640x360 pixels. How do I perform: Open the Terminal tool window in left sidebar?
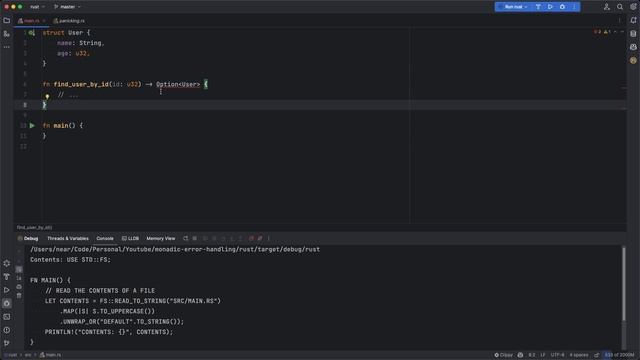[x=7, y=317]
